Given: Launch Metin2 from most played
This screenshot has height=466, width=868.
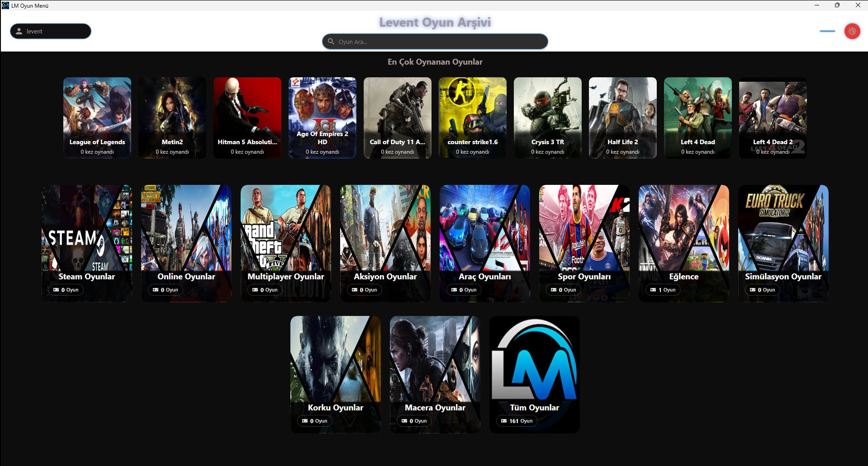Looking at the screenshot, I should [172, 118].
